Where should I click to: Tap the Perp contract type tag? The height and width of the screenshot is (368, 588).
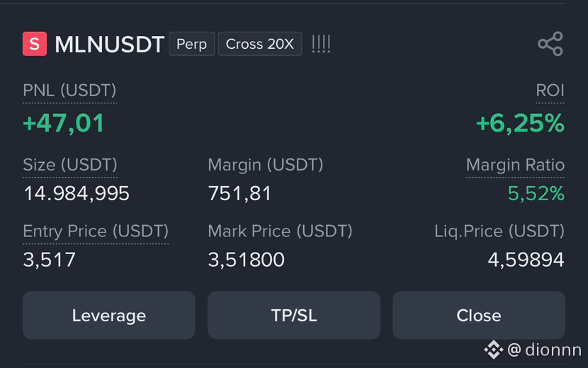(191, 44)
